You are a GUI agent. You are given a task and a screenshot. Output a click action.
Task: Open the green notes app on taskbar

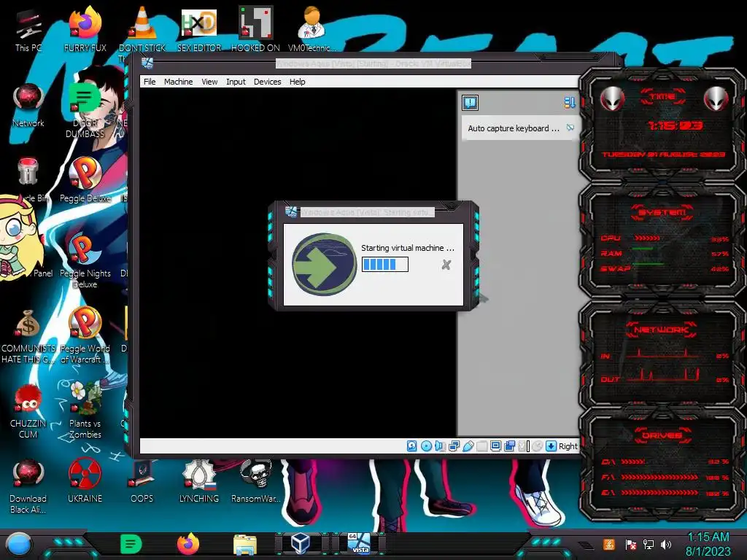(x=131, y=544)
